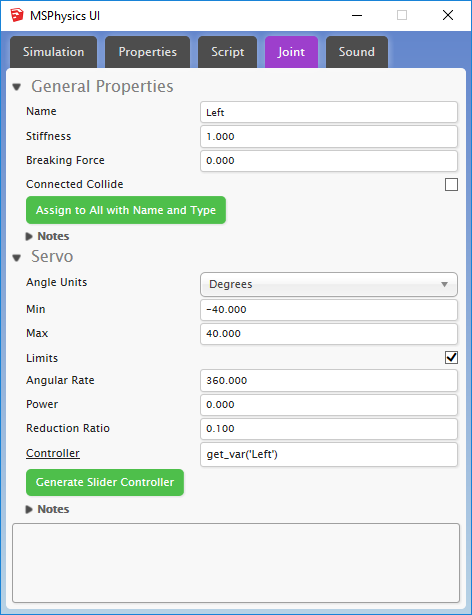Open the underlined Controller link
The height and width of the screenshot is (615, 472).
coord(53,453)
